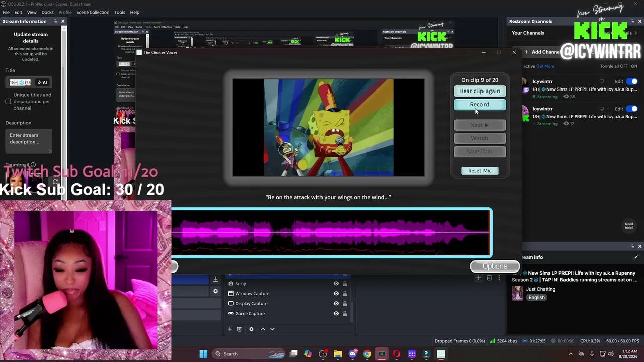Image resolution: width=644 pixels, height=362 pixels.
Task: Open the File menu
Action: click(x=6, y=12)
